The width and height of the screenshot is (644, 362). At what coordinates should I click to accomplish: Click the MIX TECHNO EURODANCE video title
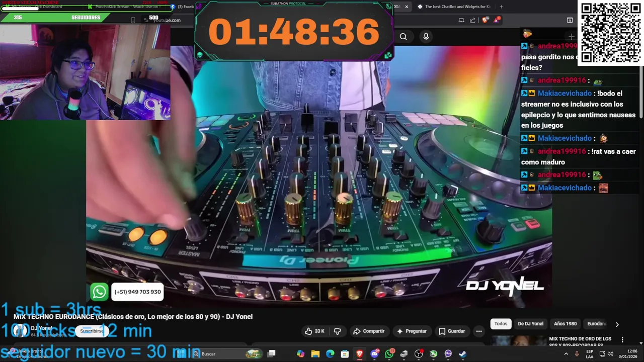click(133, 316)
